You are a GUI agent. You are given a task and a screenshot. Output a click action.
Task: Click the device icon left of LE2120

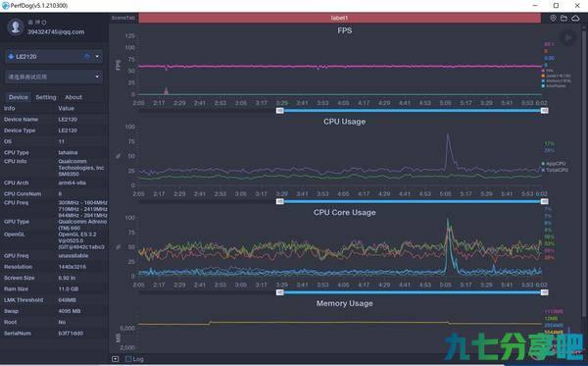pos(11,57)
